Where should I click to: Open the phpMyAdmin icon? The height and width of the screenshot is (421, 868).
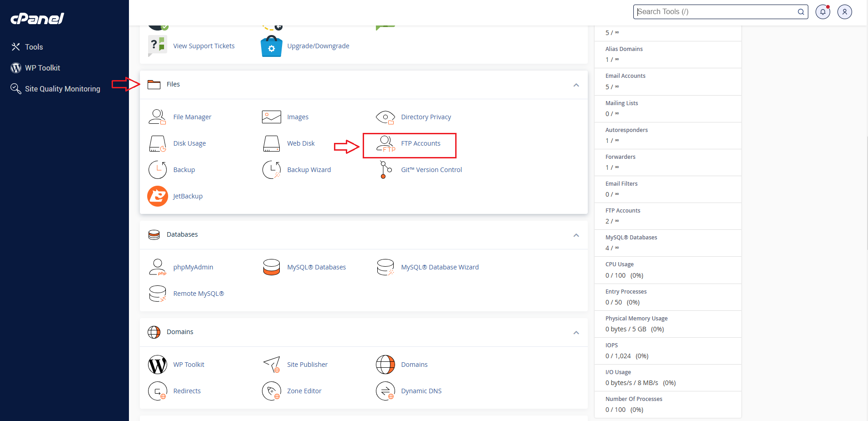pos(158,267)
